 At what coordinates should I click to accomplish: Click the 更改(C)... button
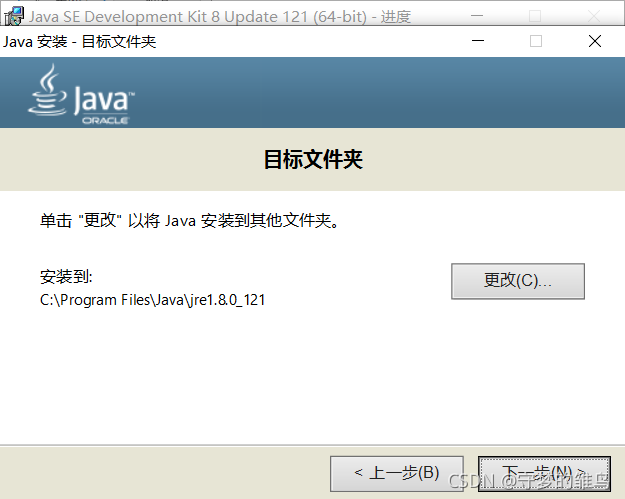click(x=518, y=281)
